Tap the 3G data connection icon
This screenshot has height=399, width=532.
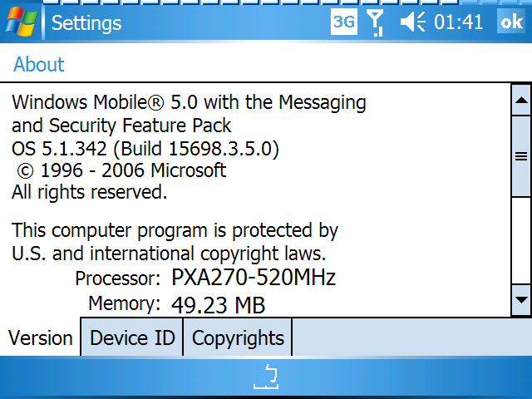click(344, 22)
